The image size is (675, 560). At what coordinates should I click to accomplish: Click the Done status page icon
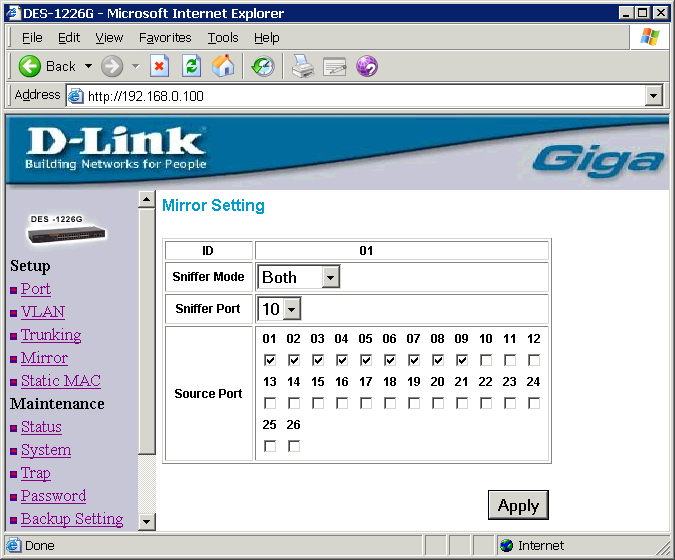point(13,545)
